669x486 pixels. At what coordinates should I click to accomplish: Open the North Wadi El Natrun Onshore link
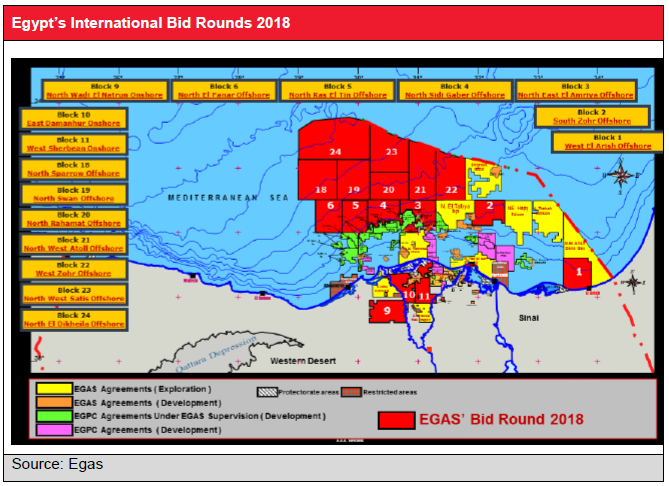pyautogui.click(x=103, y=95)
